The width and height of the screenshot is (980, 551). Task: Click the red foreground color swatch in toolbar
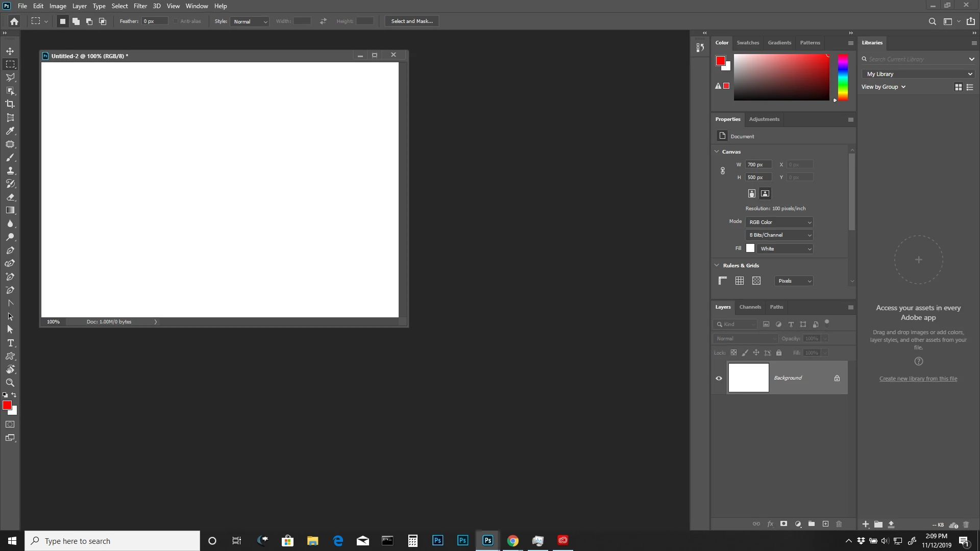[7, 405]
